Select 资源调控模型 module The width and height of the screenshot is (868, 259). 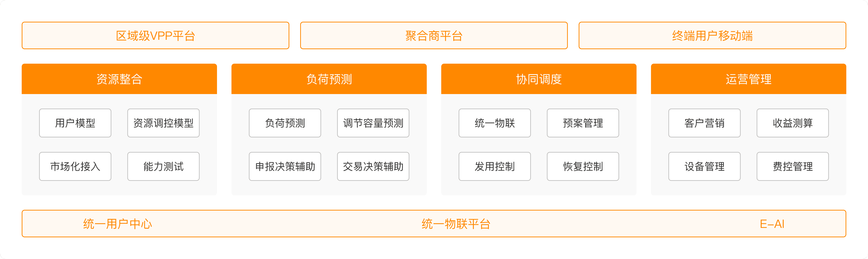pyautogui.click(x=163, y=123)
